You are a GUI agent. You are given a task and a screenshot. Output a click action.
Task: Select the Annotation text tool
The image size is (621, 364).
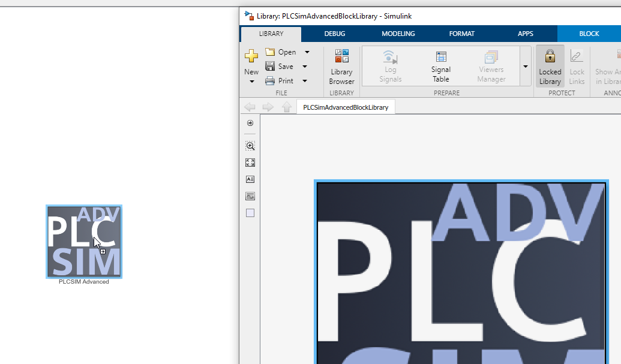click(x=250, y=179)
